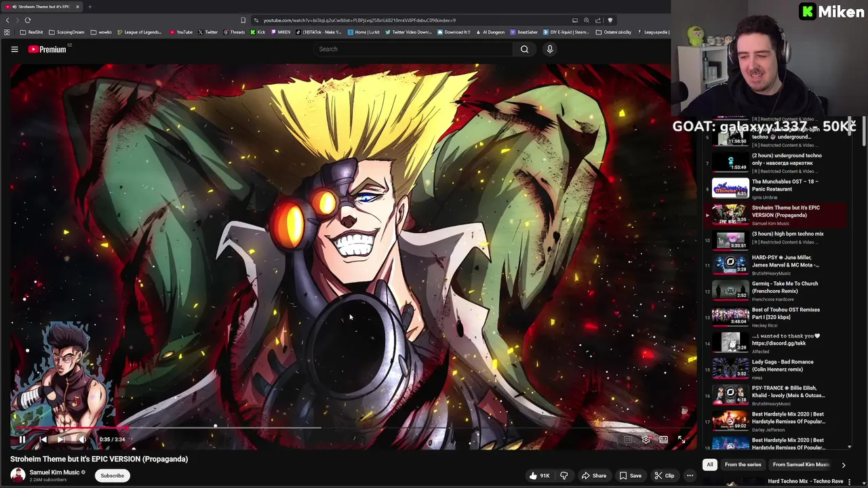Open the YouTube bookmark
The width and height of the screenshot is (868, 488).
click(181, 32)
